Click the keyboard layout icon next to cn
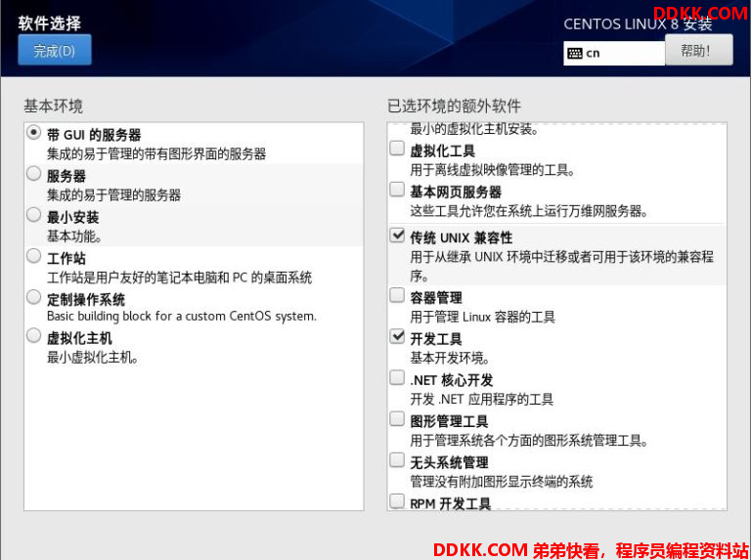The width and height of the screenshot is (751, 560). pos(574,53)
